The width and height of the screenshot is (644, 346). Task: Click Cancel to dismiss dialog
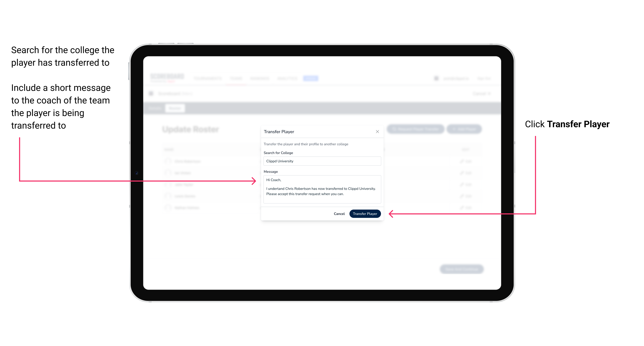click(x=339, y=214)
